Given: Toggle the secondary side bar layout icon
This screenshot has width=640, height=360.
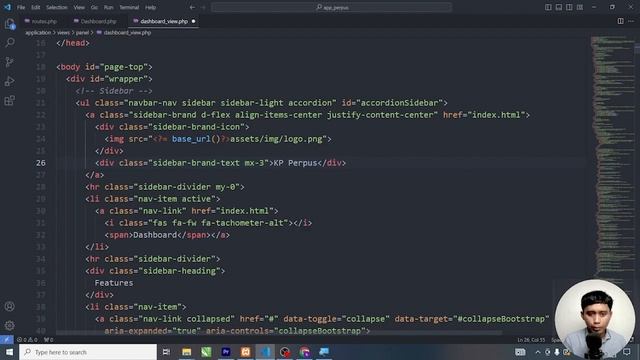Looking at the screenshot, I should click(x=569, y=7).
